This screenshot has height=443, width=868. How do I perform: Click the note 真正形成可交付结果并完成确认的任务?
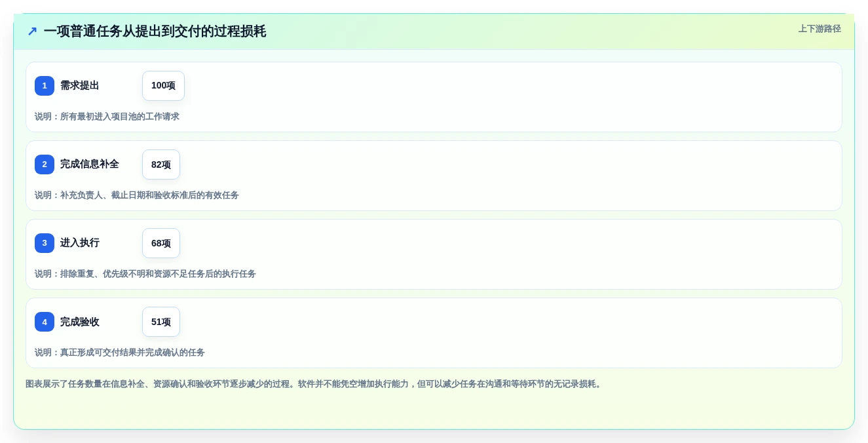coord(120,353)
